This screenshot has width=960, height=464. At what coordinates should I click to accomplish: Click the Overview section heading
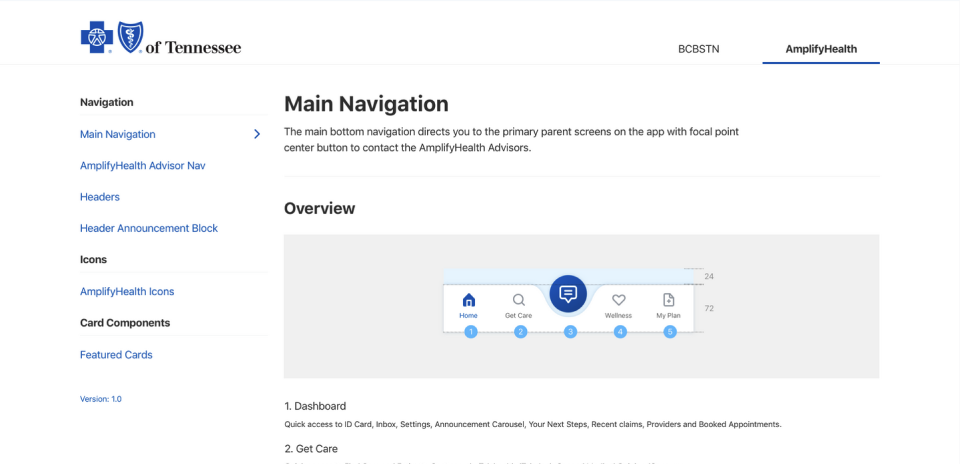[x=320, y=208]
